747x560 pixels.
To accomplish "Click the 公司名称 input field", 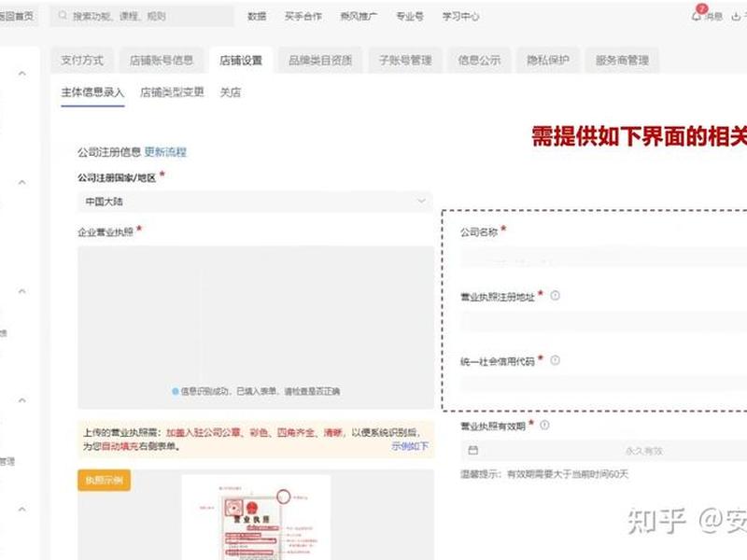I will 603,258.
